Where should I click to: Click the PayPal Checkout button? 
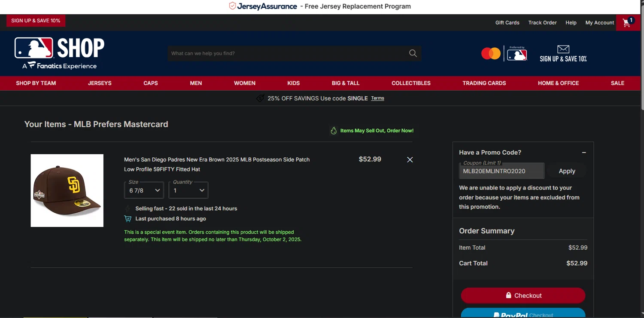(x=523, y=314)
